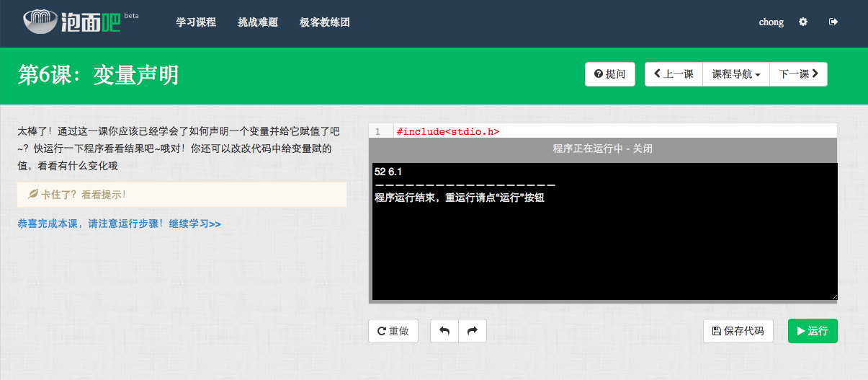The width and height of the screenshot is (868, 380).
Task: Open 学习课程 menu item
Action: click(196, 22)
